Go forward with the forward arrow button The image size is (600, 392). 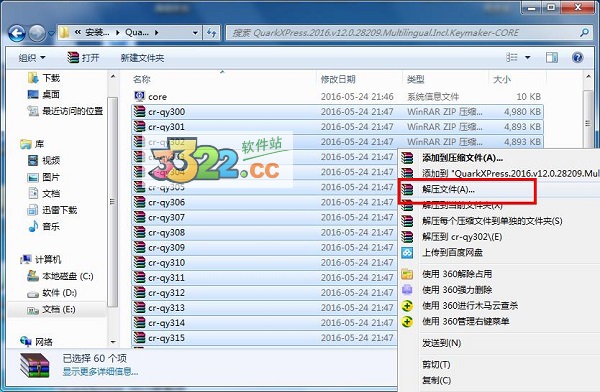pyautogui.click(x=38, y=33)
